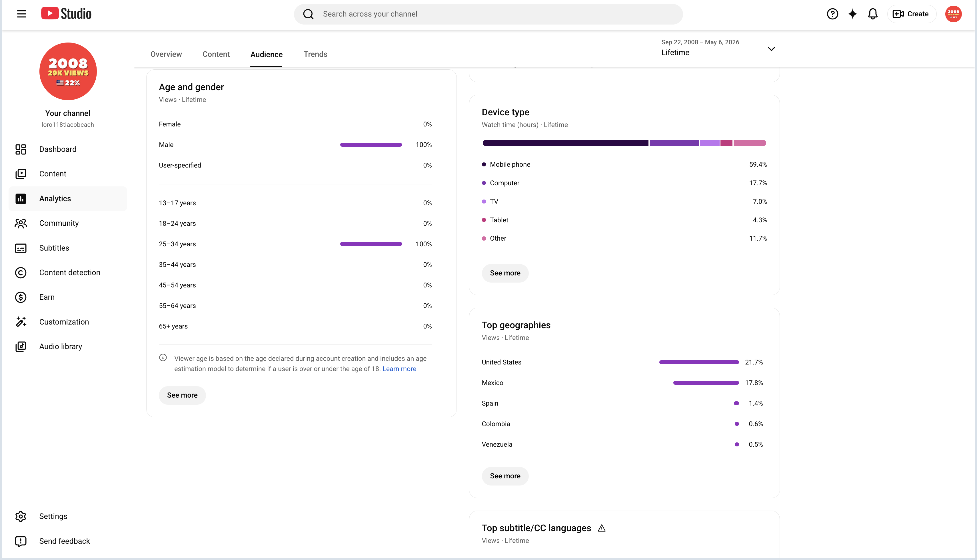Viewport: 977px width, 560px height.
Task: Open the notifications bell
Action: click(x=873, y=14)
